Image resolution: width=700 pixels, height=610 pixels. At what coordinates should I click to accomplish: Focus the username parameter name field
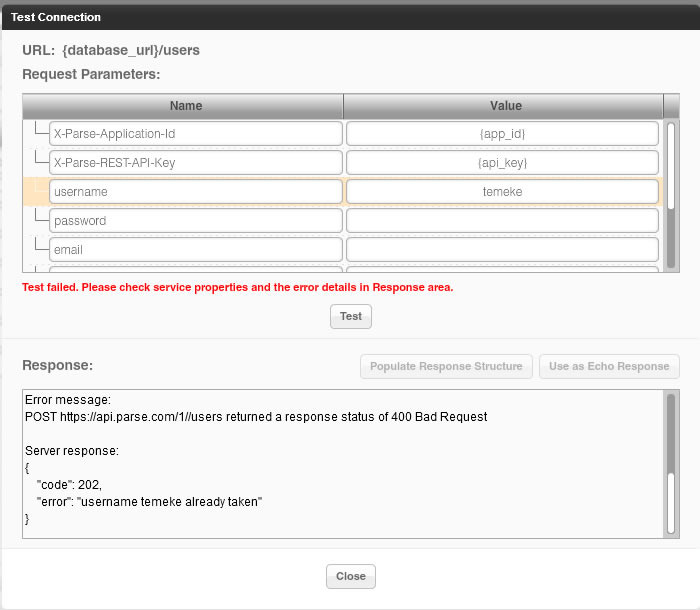[195, 192]
